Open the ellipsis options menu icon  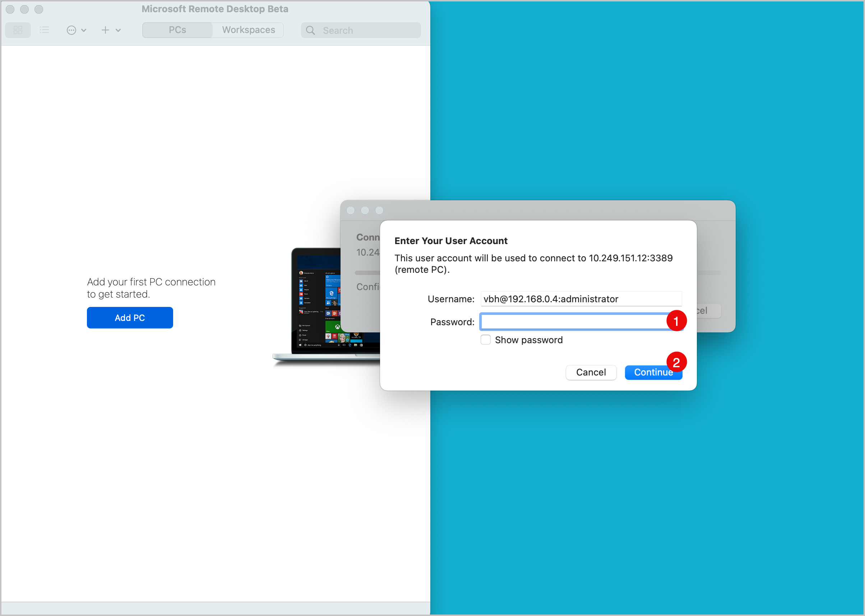pyautogui.click(x=71, y=31)
